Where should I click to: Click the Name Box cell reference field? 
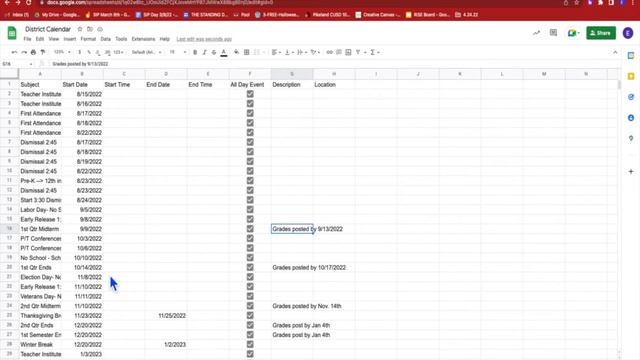pyautogui.click(x=17, y=64)
